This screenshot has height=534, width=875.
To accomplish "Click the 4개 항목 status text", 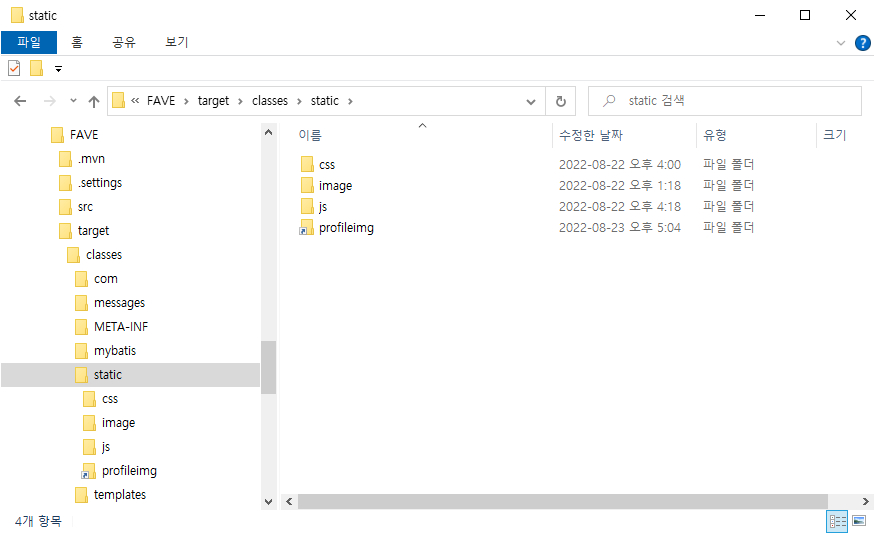I will [38, 521].
